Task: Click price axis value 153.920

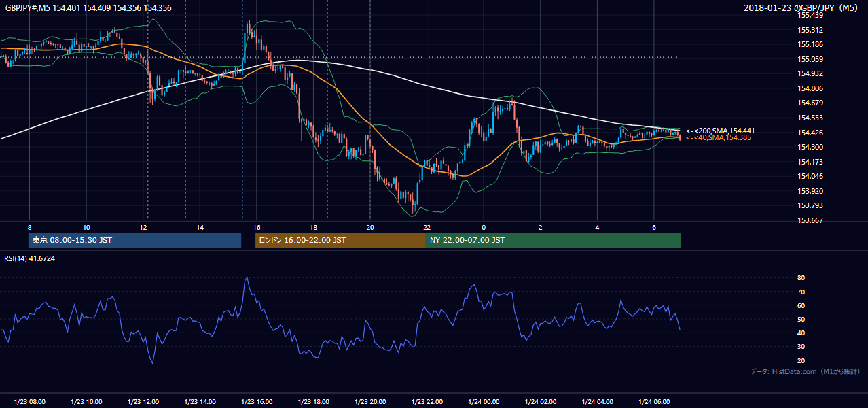Action: point(811,191)
